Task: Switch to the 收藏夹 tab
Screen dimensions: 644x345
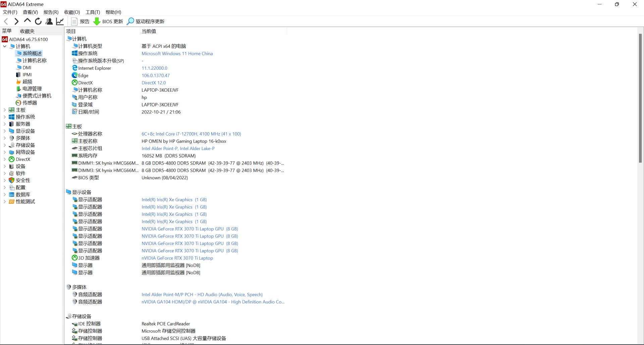Action: (x=27, y=31)
